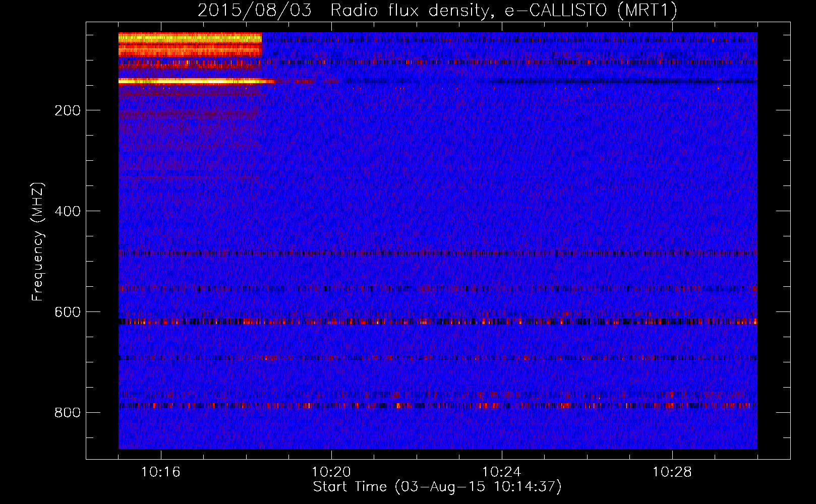Click the 10:28 time tick label
The image size is (816, 504).
(x=672, y=472)
